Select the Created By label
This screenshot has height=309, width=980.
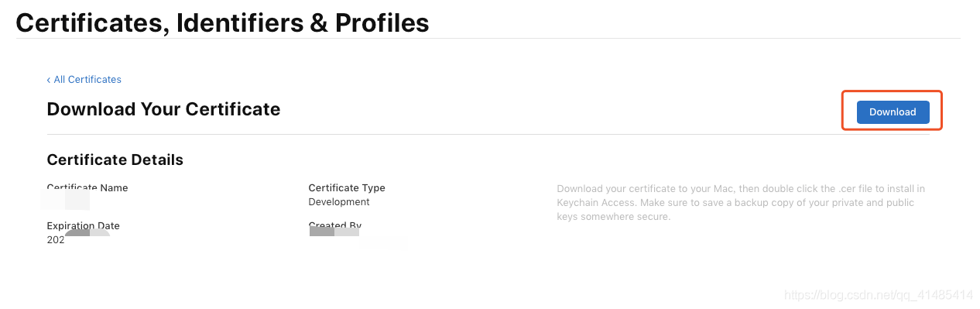(x=335, y=226)
